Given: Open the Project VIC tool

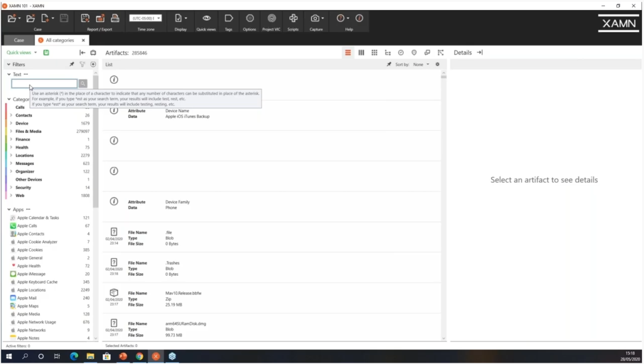Looking at the screenshot, I should coord(272,18).
